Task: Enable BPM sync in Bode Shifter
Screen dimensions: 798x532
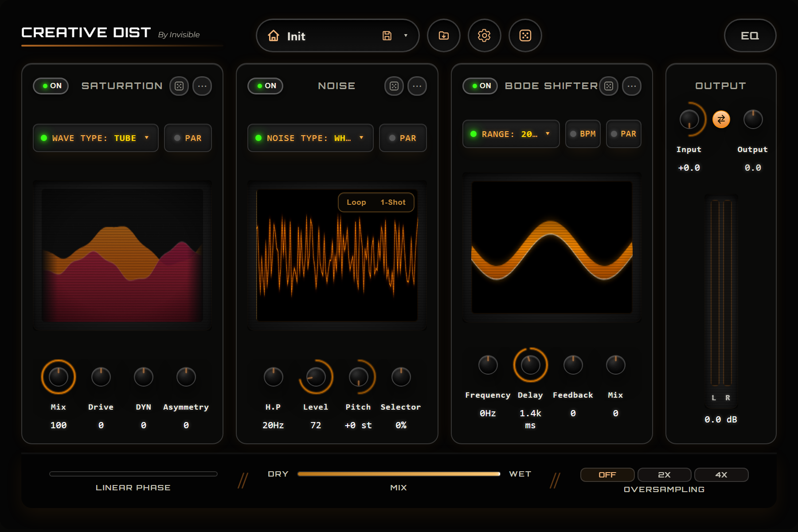Action: [x=583, y=134]
